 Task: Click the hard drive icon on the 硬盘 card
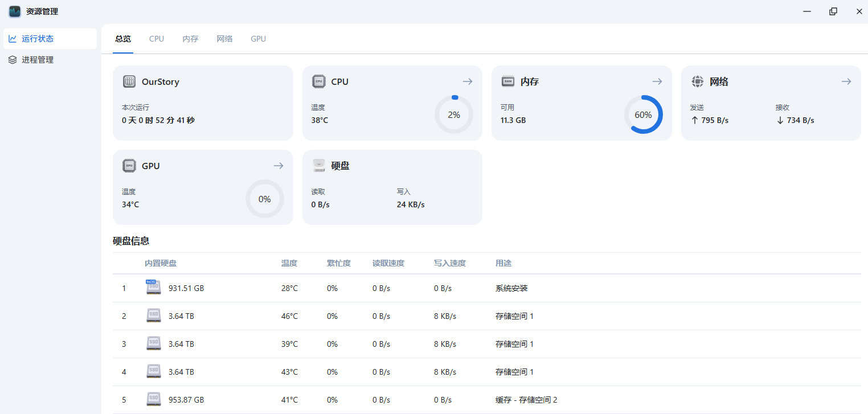point(318,166)
